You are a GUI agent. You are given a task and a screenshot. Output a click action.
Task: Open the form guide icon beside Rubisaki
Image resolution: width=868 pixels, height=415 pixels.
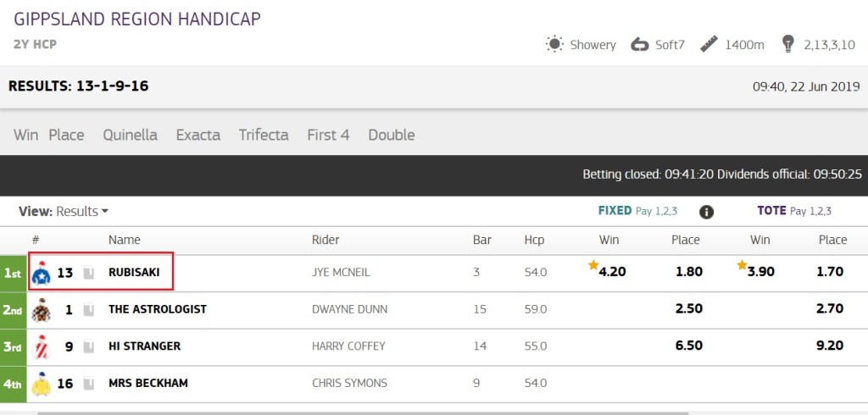(x=88, y=273)
